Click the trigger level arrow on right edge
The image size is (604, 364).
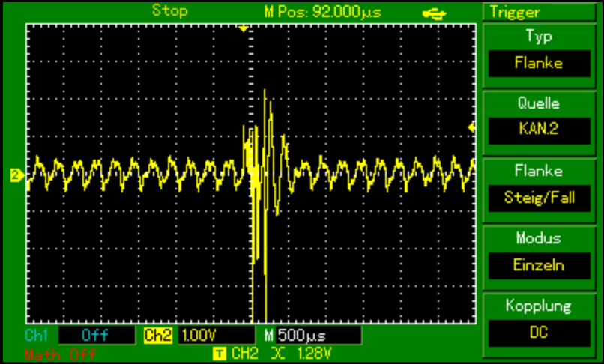(471, 128)
